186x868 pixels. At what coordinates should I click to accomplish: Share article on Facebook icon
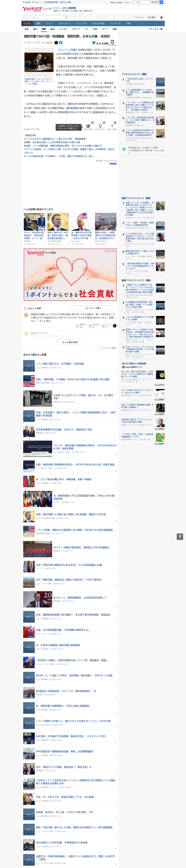[61, 43]
